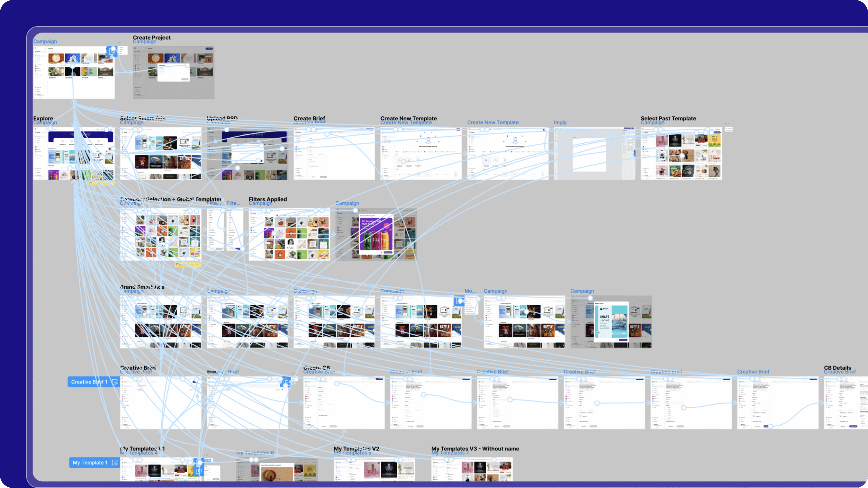868x488 pixels.
Task: Click ellipsis above first Campaign frame
Action: point(119,42)
